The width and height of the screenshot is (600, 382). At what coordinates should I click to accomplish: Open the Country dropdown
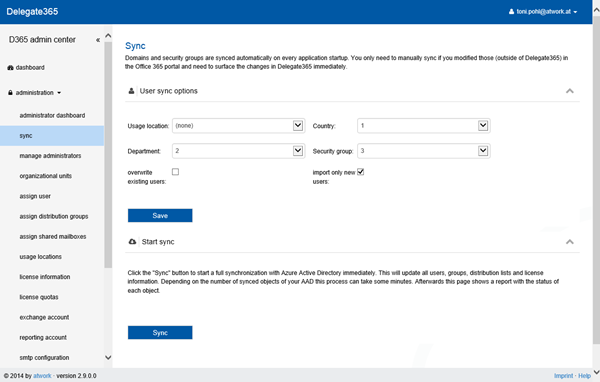pos(424,126)
